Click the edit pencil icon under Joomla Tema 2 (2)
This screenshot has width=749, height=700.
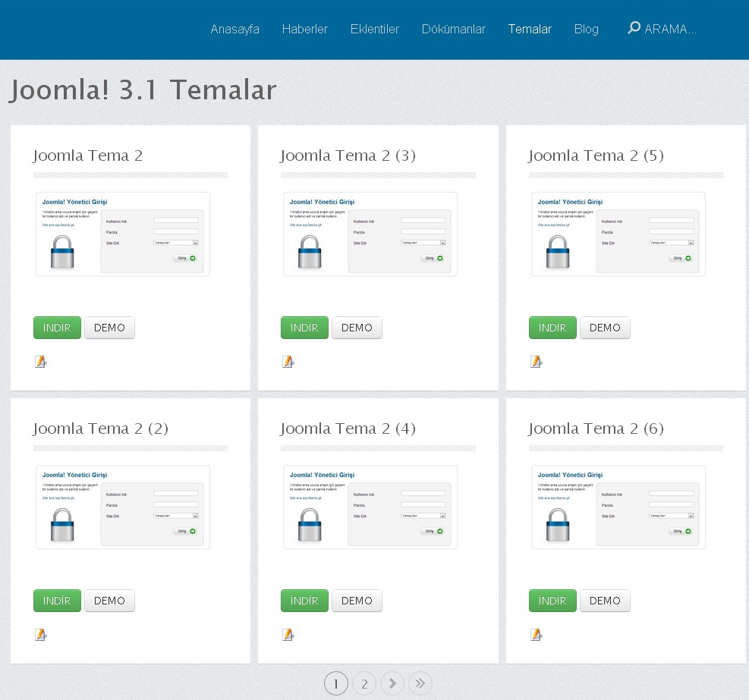pyautogui.click(x=41, y=635)
